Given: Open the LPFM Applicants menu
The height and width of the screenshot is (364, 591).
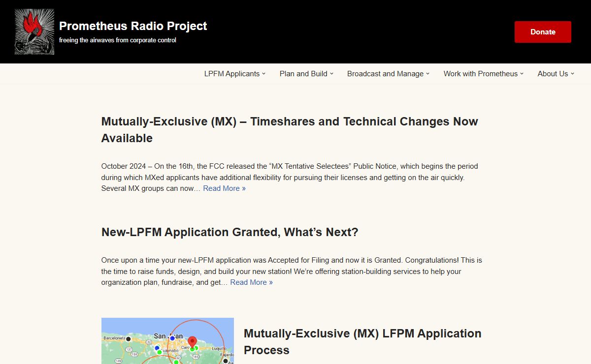Looking at the screenshot, I should 232,74.
